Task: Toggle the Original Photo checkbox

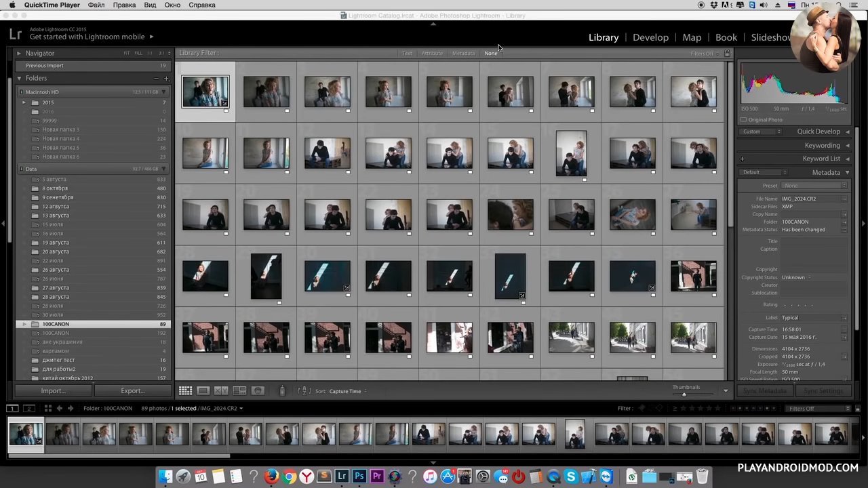Action: pyautogui.click(x=744, y=120)
